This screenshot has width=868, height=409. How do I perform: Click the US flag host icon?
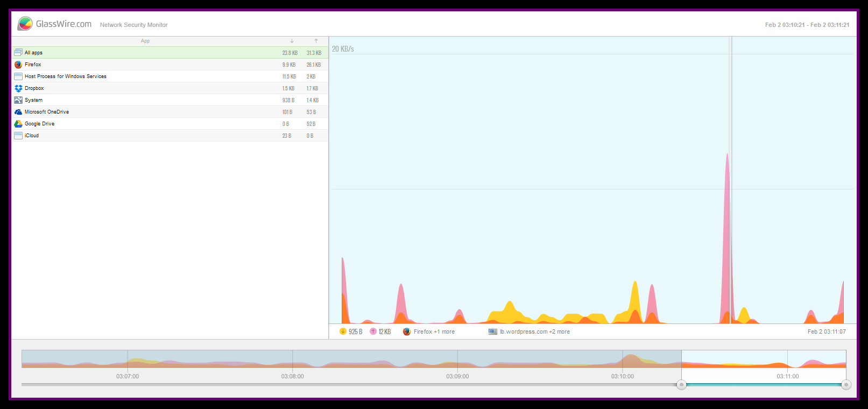492,332
